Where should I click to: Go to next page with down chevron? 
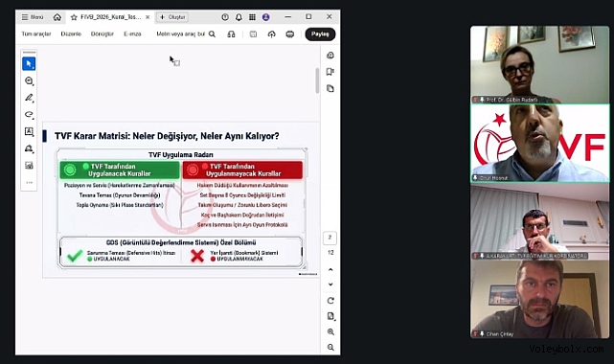pos(330,284)
